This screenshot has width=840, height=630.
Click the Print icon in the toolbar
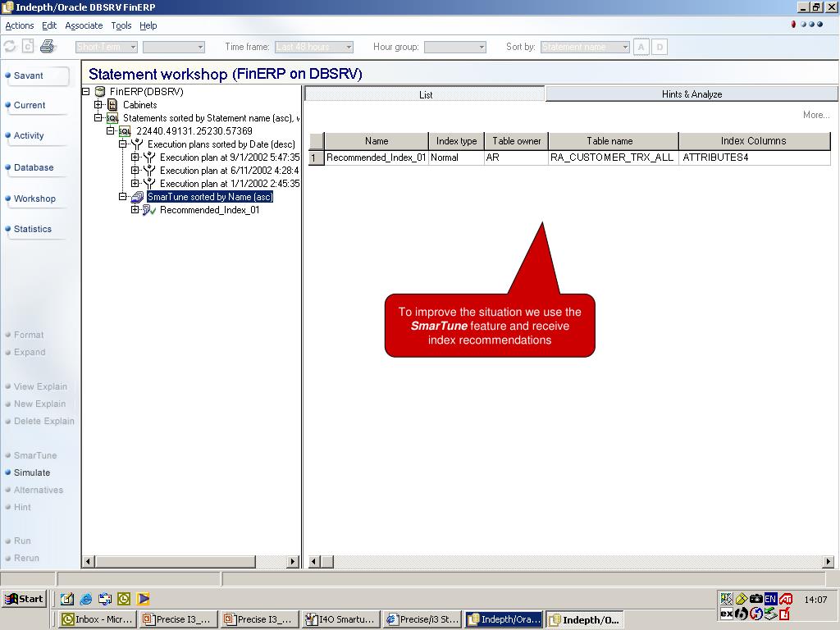click(x=47, y=47)
